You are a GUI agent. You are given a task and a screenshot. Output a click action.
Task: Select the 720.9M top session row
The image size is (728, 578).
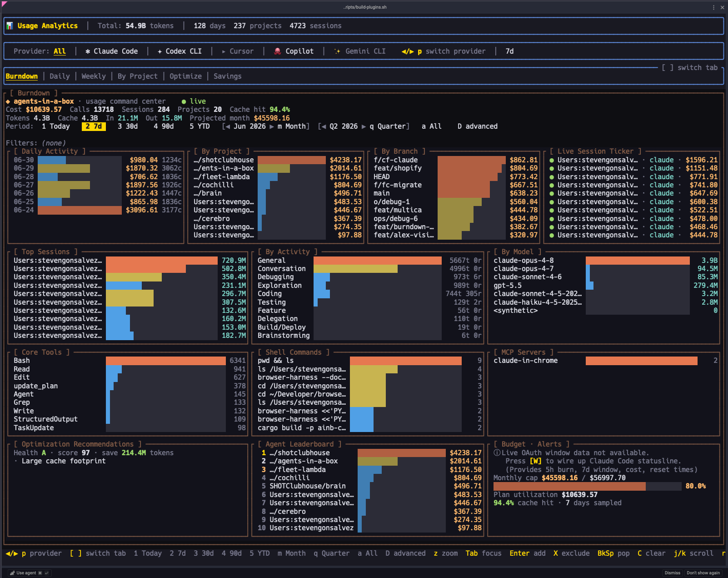pos(130,261)
